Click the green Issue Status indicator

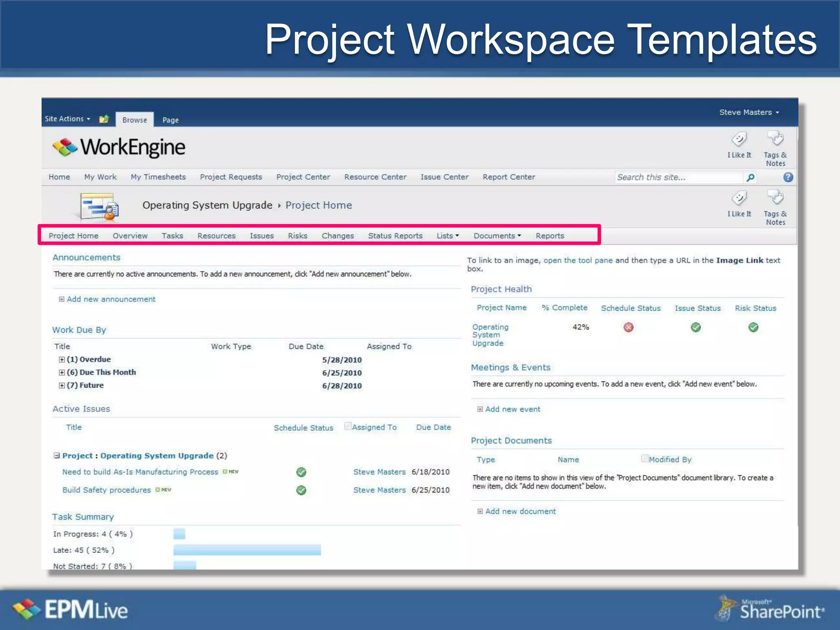click(x=696, y=327)
